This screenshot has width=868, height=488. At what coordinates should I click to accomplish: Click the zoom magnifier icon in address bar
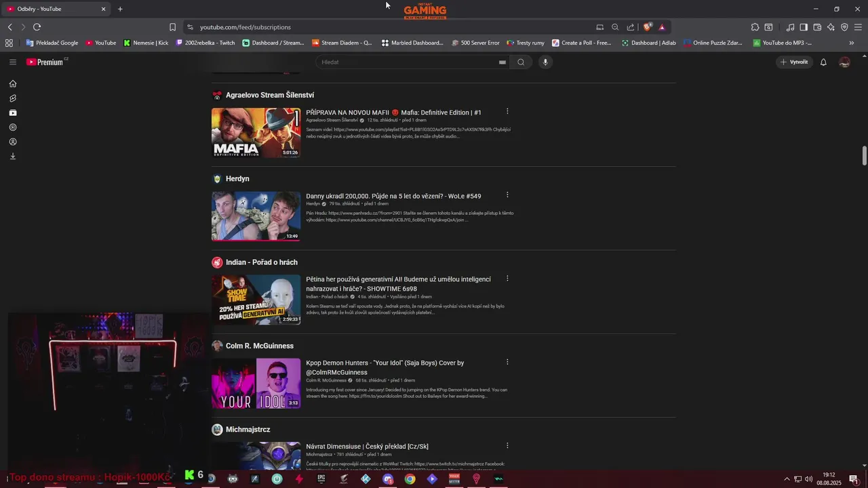615,27
